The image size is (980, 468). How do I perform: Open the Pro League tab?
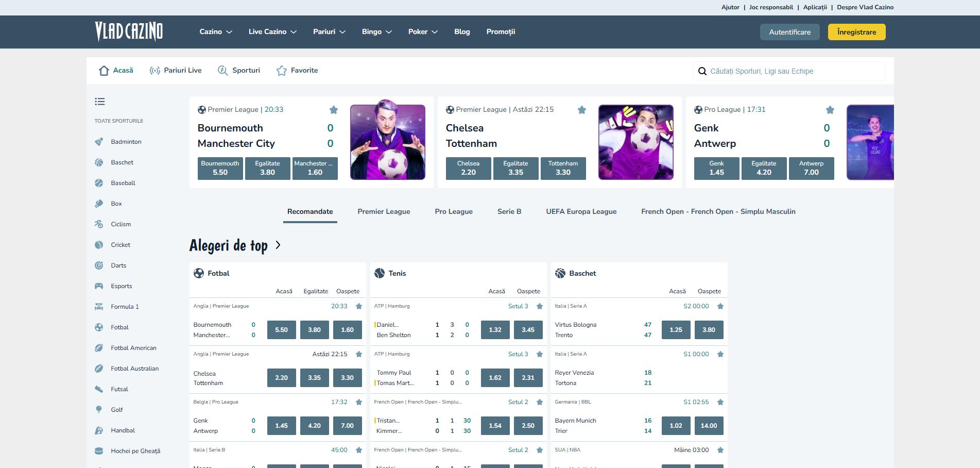(x=454, y=212)
